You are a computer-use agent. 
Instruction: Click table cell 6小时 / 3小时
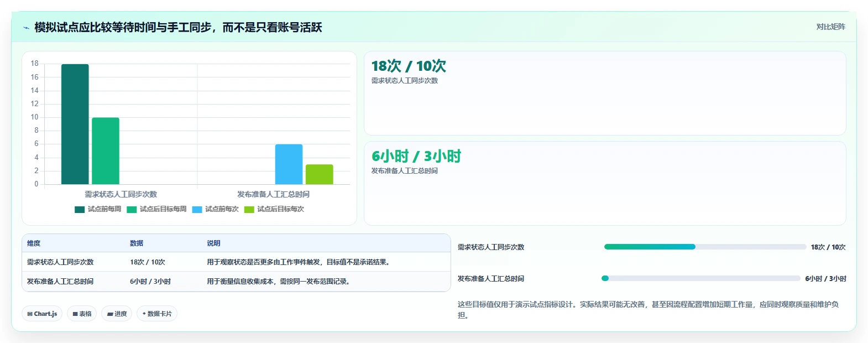click(x=150, y=282)
